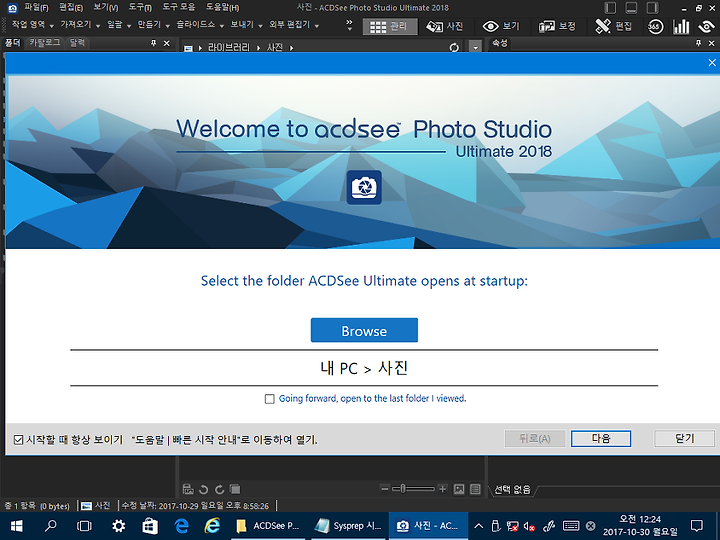The width and height of the screenshot is (720, 540).
Task: Open the notification action center
Action: (697, 526)
